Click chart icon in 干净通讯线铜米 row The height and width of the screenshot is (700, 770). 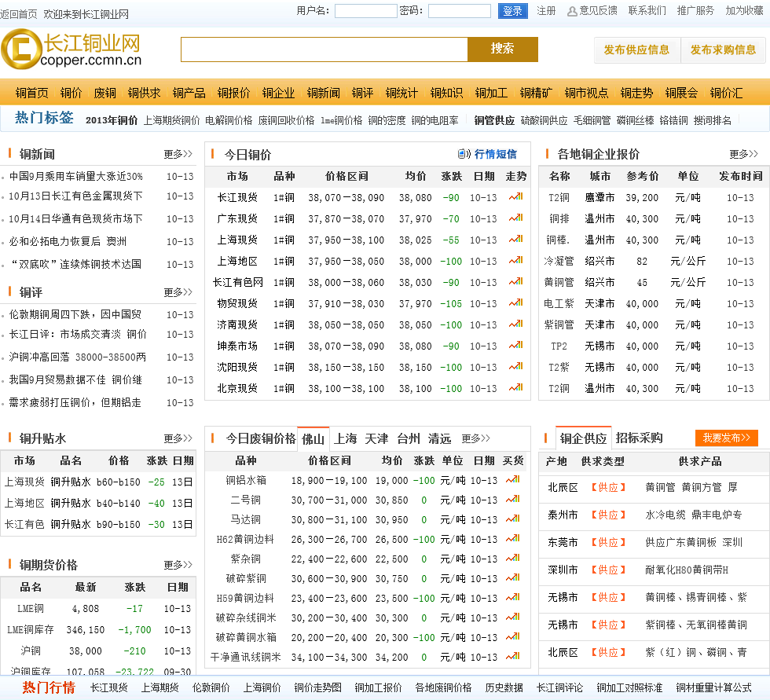[x=512, y=656]
